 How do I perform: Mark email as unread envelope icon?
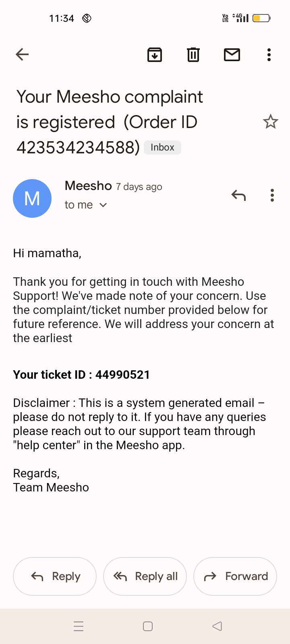[x=232, y=55]
